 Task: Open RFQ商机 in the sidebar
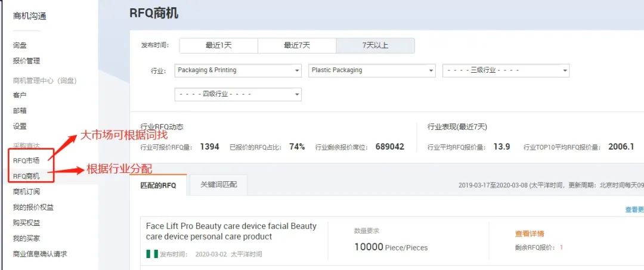(x=26, y=176)
